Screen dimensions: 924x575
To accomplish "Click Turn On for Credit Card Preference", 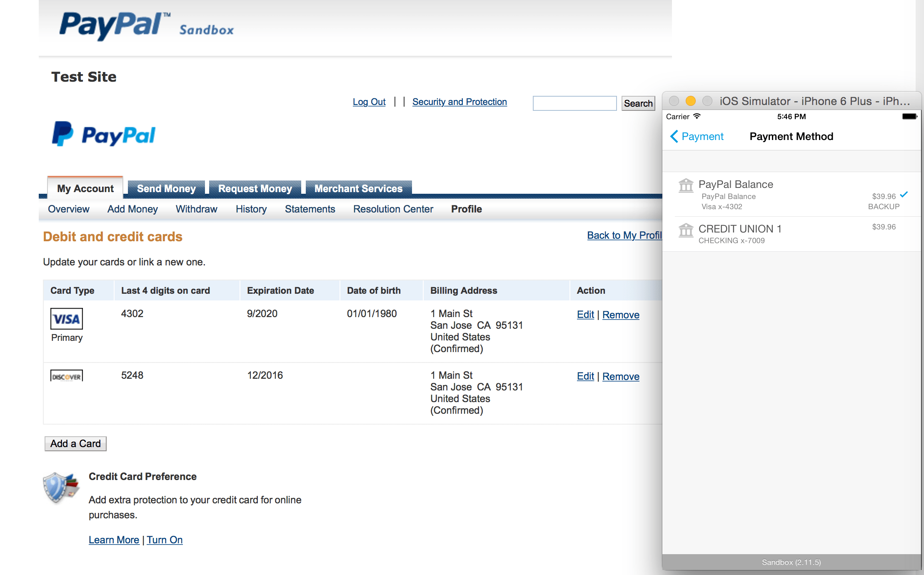I will pos(165,540).
